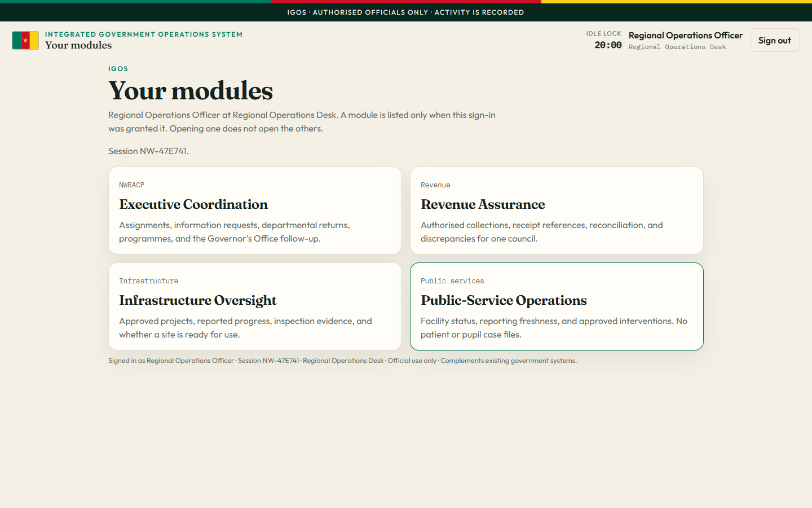Click the 'IGOS' label above the heading
This screenshot has width=812, height=508.
tap(118, 69)
